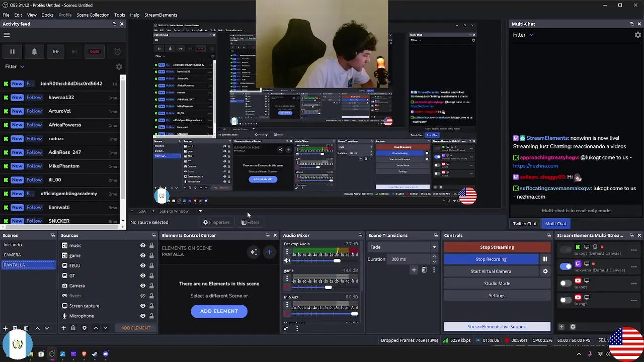Viewport: 644px width, 362px height.
Task: Click the Stop Streaming button
Action: pos(497,247)
